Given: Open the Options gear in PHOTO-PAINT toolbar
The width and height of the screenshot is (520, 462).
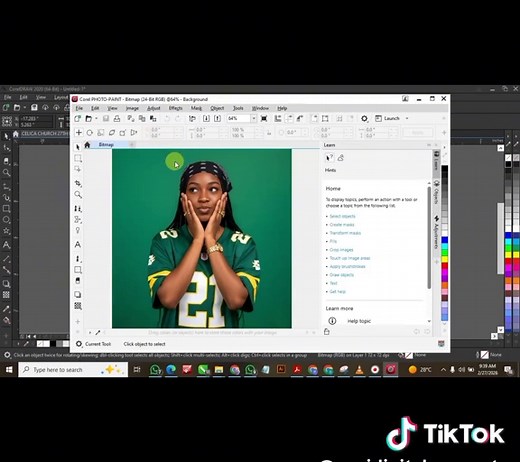Looking at the screenshot, I should coord(364,119).
